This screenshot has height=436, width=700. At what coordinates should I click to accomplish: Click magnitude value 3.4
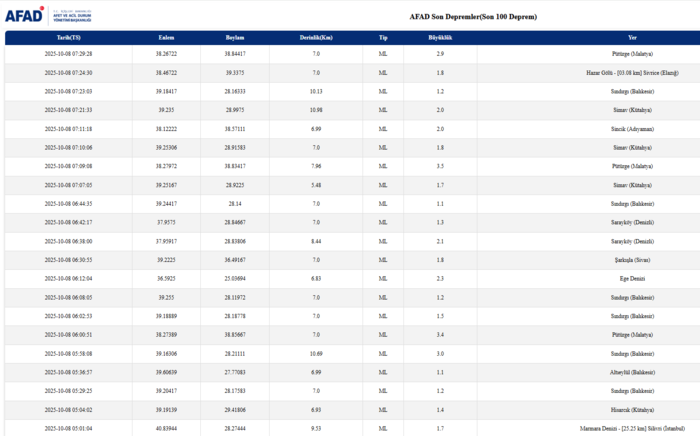pyautogui.click(x=440, y=335)
